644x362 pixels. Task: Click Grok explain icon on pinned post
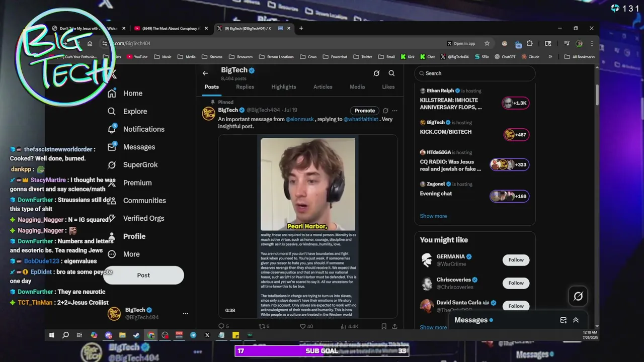tap(385, 111)
